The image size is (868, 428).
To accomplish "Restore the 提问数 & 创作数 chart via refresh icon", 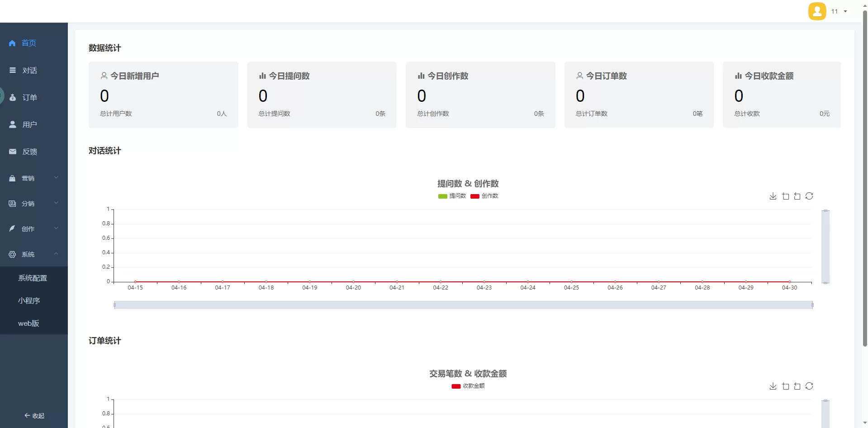I will tap(809, 196).
